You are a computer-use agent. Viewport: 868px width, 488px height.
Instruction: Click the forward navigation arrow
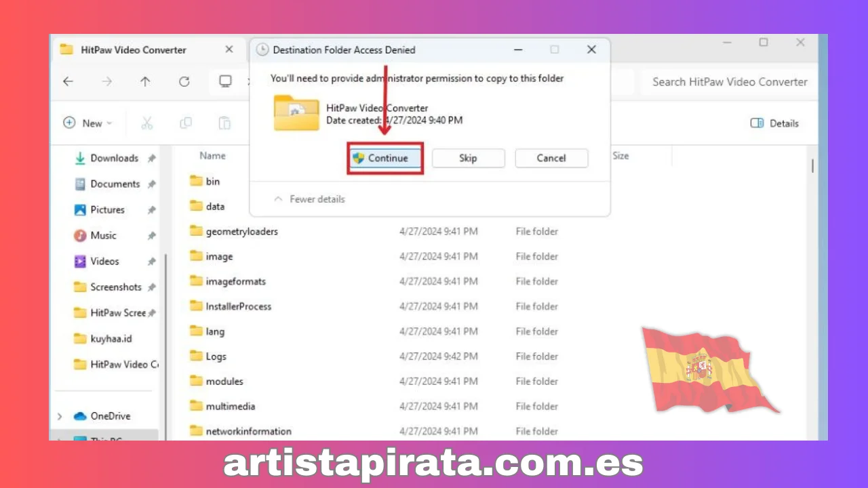click(106, 82)
